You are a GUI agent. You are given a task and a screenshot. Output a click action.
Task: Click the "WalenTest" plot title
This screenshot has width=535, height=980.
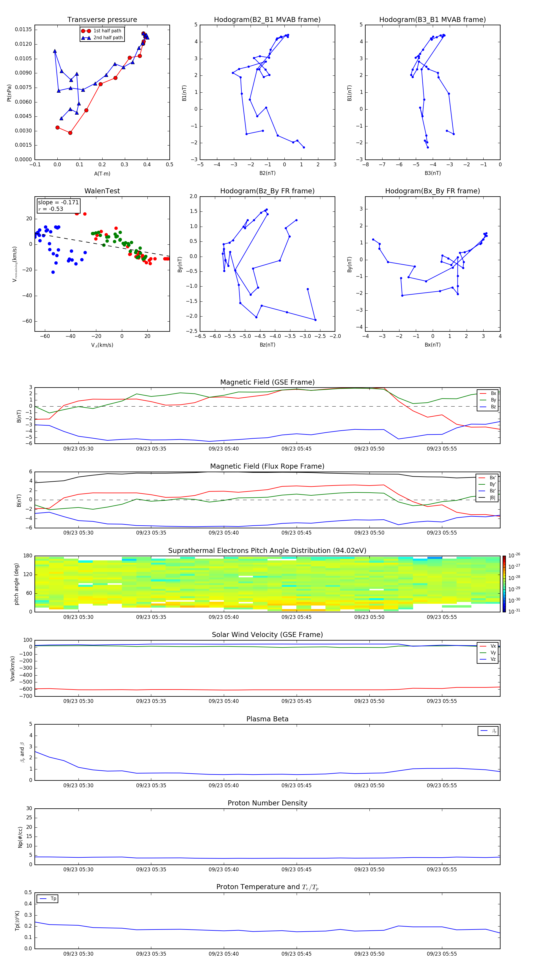[102, 191]
